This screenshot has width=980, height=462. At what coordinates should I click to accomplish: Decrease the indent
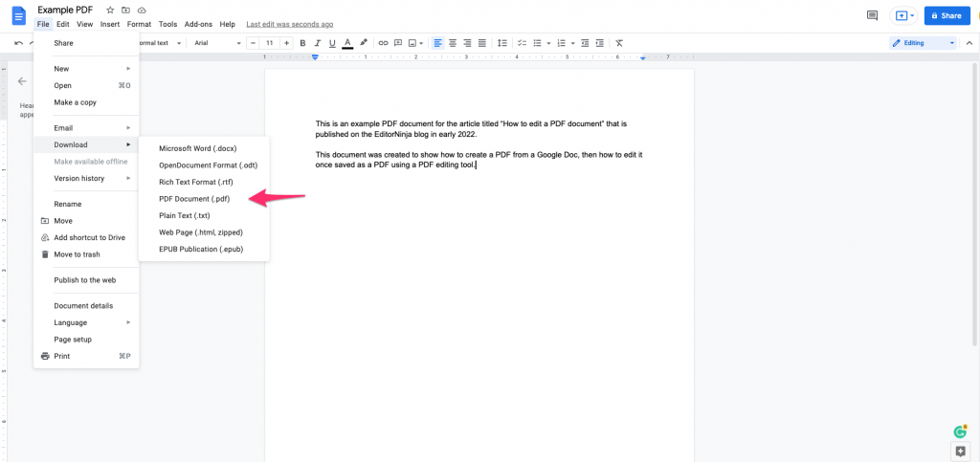(585, 43)
